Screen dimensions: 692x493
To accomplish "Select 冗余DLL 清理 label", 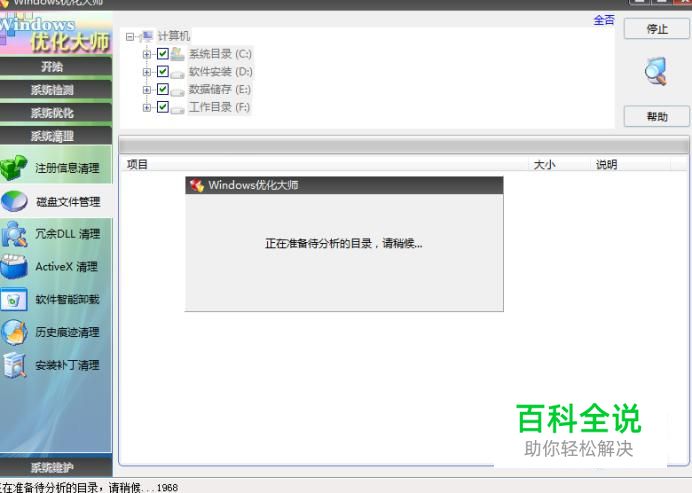I will [68, 234].
